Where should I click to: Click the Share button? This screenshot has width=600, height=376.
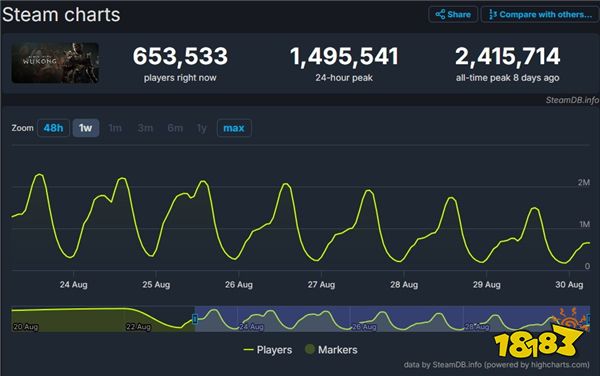pos(453,15)
